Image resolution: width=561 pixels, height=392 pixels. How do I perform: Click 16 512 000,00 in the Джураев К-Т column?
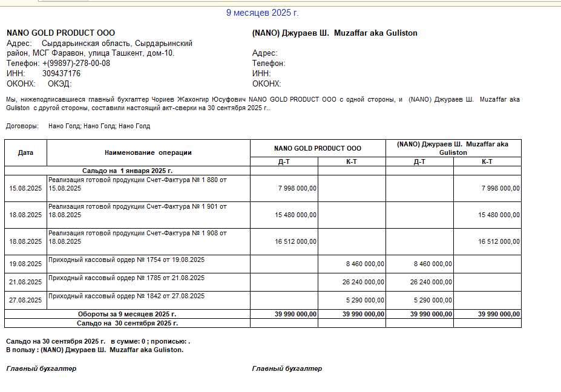pos(499,242)
